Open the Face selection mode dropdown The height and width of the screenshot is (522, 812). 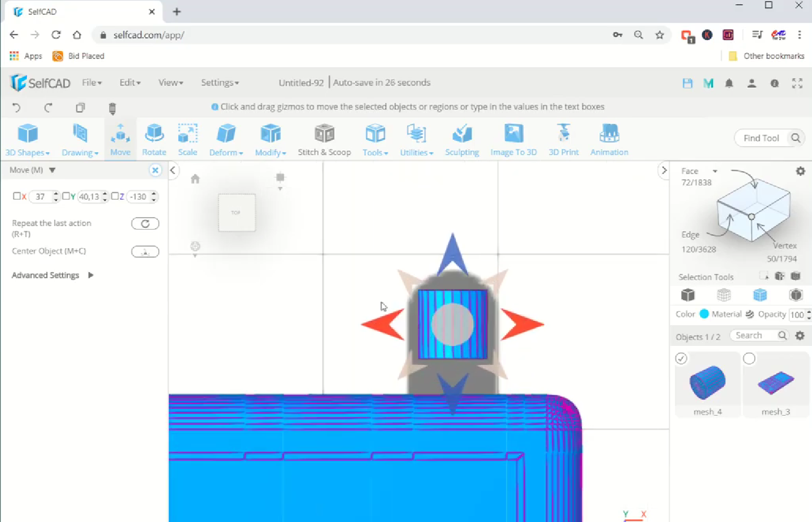[715, 171]
